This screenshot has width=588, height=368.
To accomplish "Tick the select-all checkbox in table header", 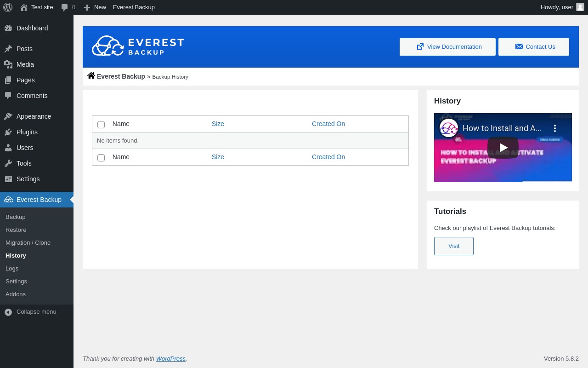I will [x=101, y=125].
